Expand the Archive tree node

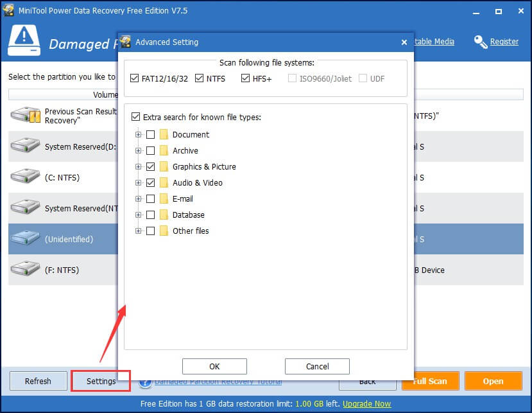(x=138, y=150)
